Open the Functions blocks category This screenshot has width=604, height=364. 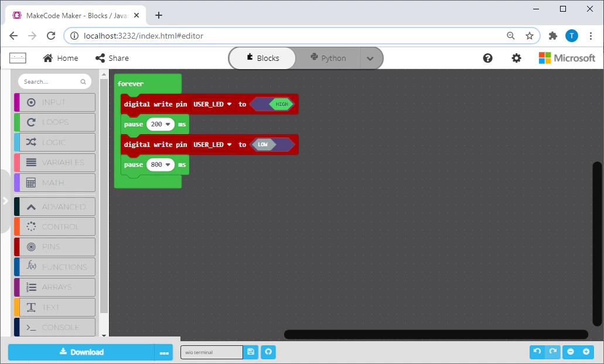point(54,267)
